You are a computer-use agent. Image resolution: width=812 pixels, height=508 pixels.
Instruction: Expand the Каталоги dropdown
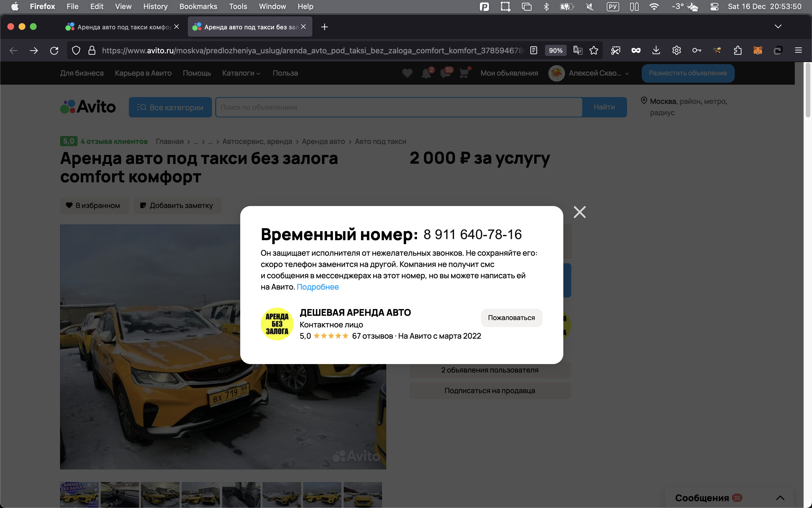[241, 73]
